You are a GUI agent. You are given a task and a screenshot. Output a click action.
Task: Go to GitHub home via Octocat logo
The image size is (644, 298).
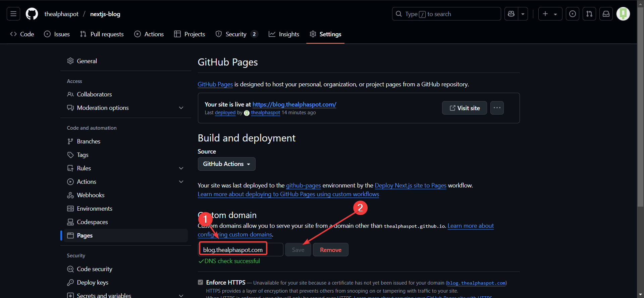(x=32, y=14)
